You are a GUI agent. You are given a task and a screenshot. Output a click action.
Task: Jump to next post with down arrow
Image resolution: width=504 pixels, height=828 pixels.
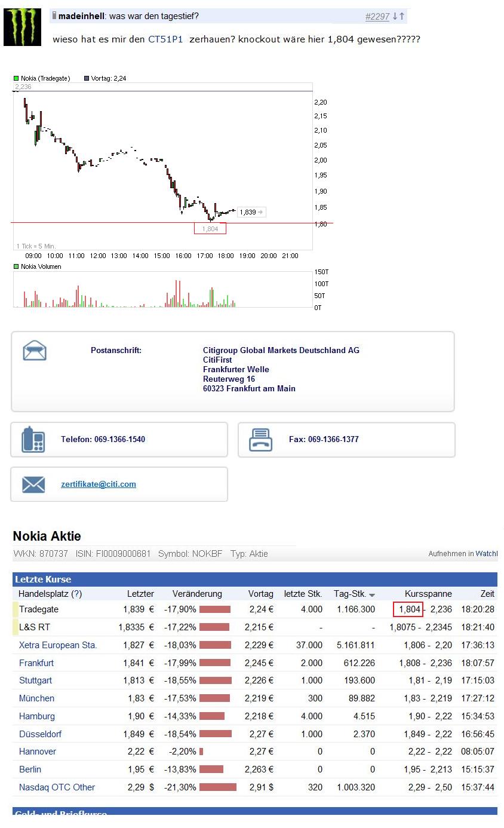[395, 17]
